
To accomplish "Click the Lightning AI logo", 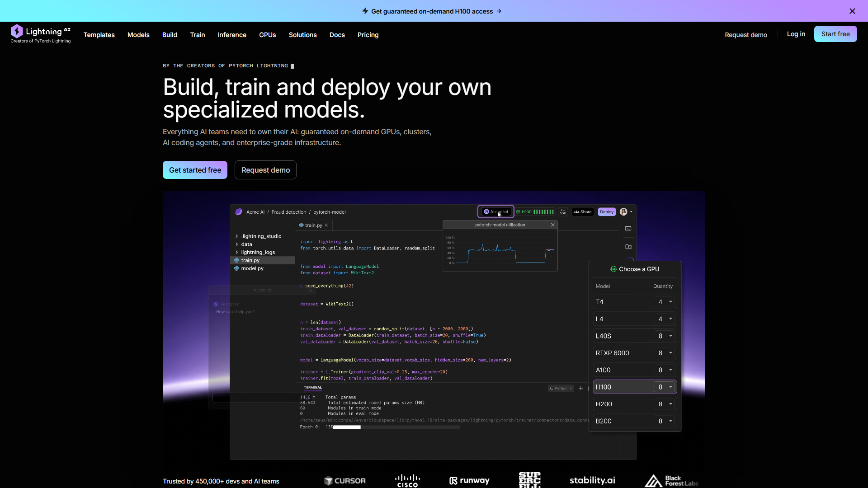I will pos(41,34).
